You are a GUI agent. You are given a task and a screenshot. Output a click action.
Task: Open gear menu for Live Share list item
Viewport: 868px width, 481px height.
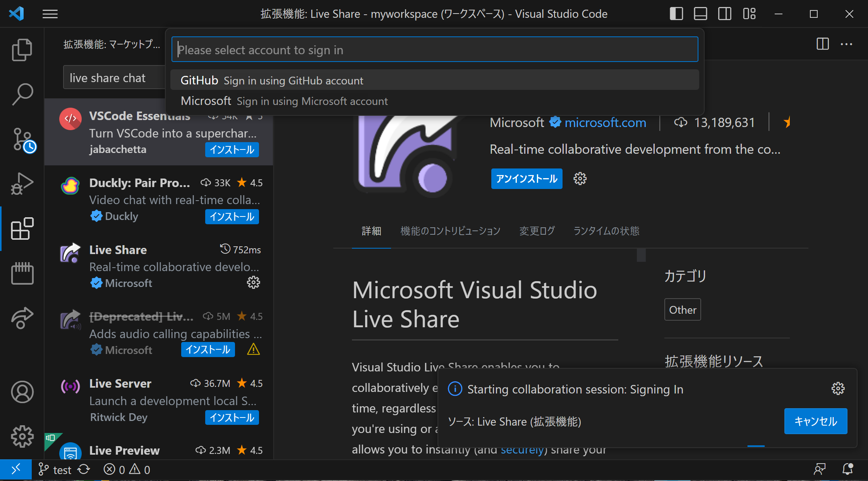pyautogui.click(x=254, y=282)
